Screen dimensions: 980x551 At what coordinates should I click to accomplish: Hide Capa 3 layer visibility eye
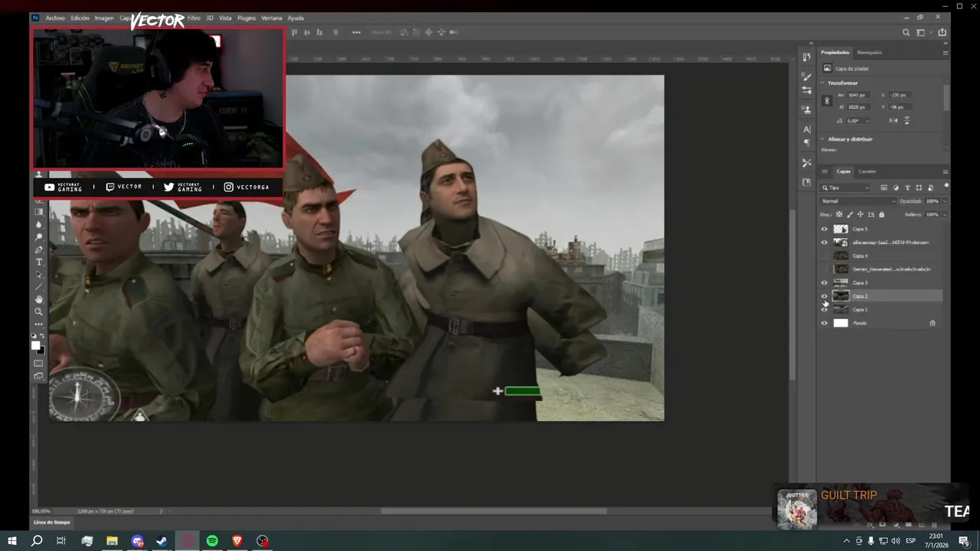coord(825,282)
